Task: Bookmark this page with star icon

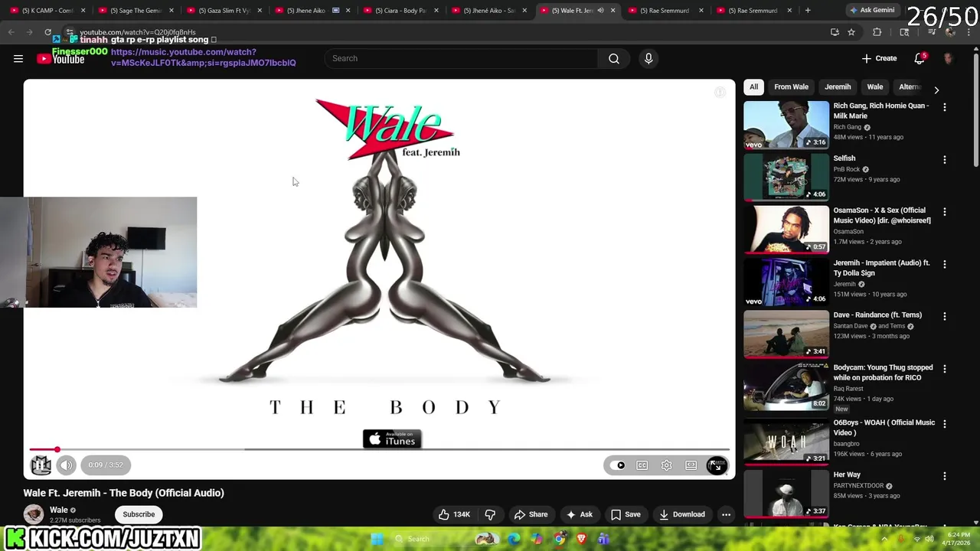Action: coord(851,32)
